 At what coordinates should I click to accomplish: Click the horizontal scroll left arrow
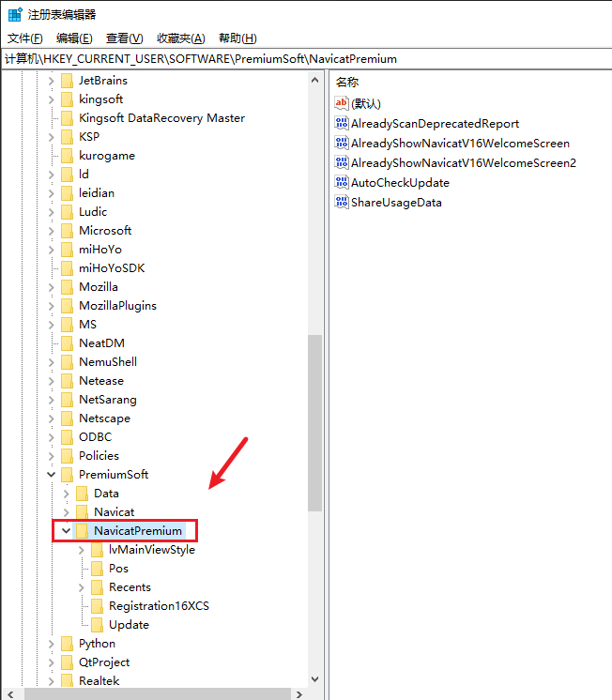tap(9, 694)
